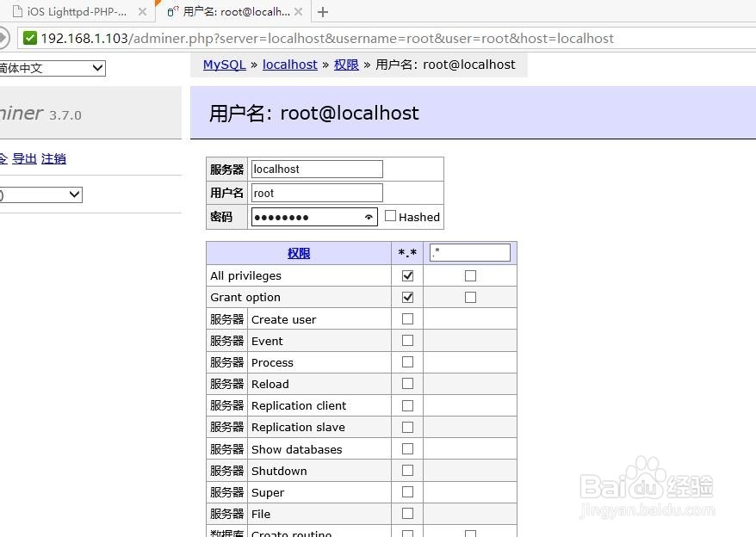
Task: Go to localhost breadcrumb link
Action: coord(290,65)
